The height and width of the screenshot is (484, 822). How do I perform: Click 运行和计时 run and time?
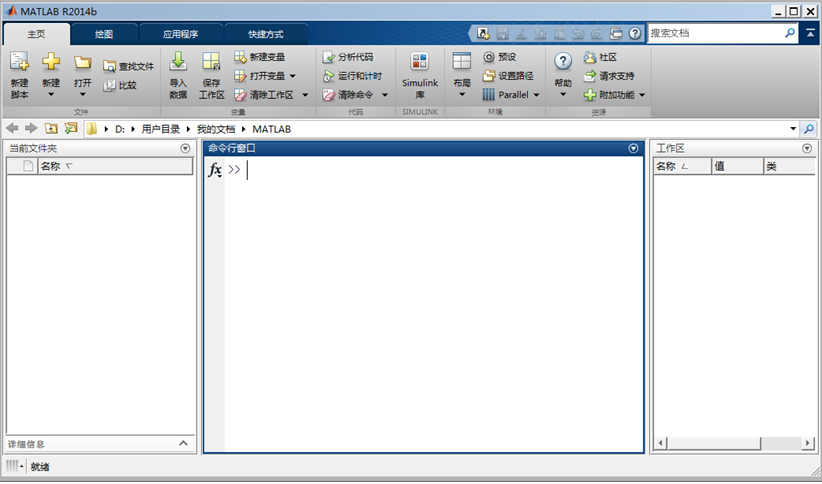352,76
